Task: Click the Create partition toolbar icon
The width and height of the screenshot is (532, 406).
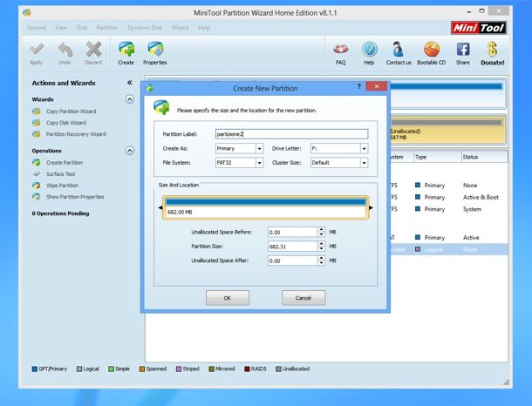Action: tap(126, 50)
